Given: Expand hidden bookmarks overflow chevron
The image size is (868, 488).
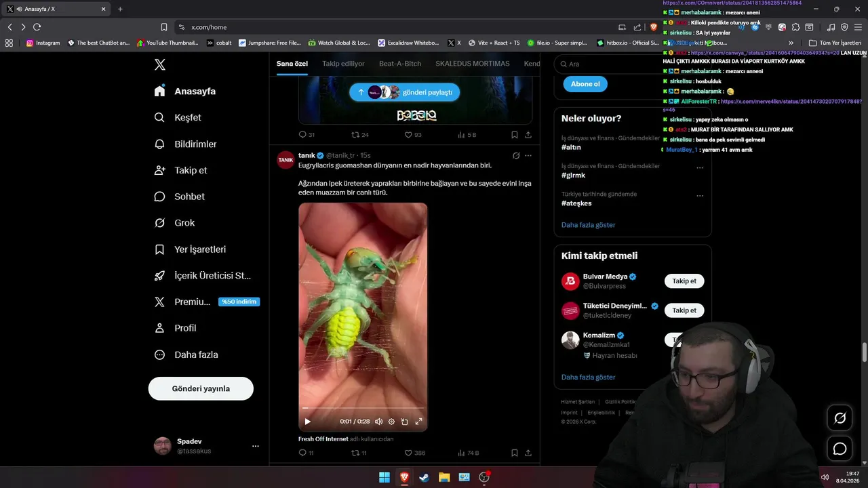Looking at the screenshot, I should point(791,43).
